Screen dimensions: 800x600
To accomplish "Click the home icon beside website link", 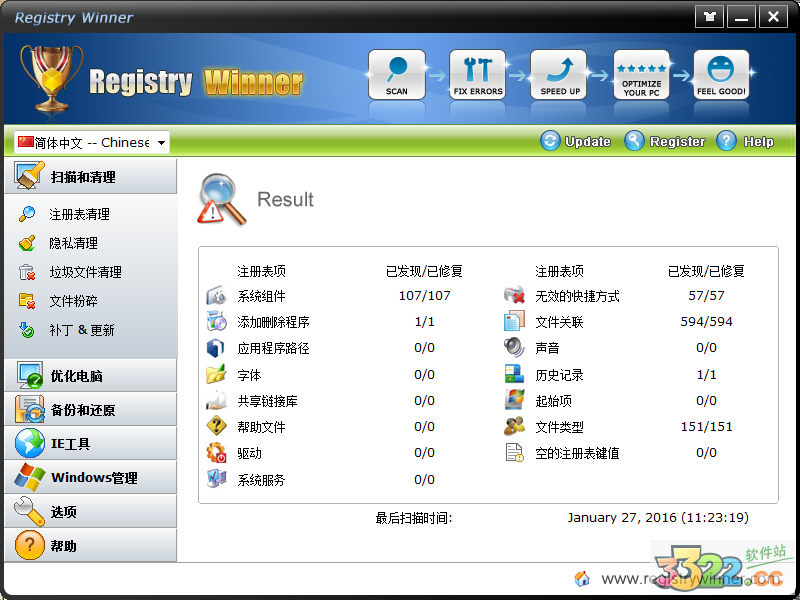I will point(582,579).
